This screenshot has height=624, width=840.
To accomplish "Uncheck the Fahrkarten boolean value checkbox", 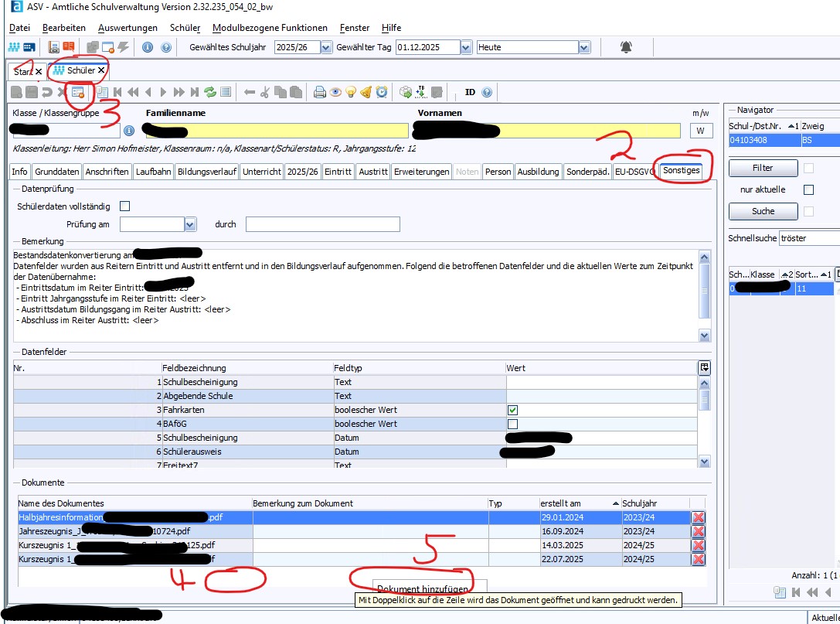I will click(512, 410).
